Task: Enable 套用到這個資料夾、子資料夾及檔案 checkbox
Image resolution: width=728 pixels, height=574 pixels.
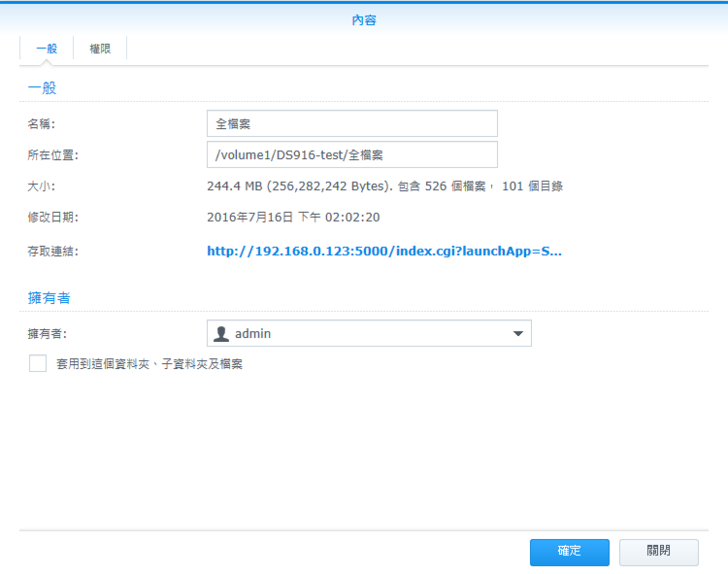Action: click(38, 364)
